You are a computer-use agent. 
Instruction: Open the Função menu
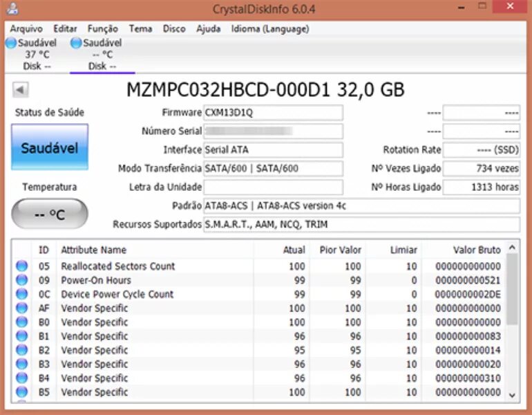102,29
